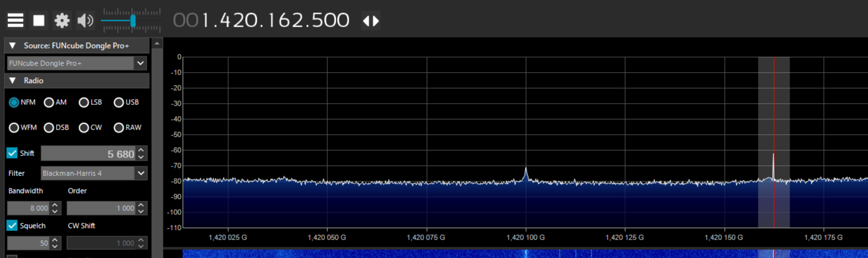
Task: Click the volume slider handle
Action: [x=133, y=21]
